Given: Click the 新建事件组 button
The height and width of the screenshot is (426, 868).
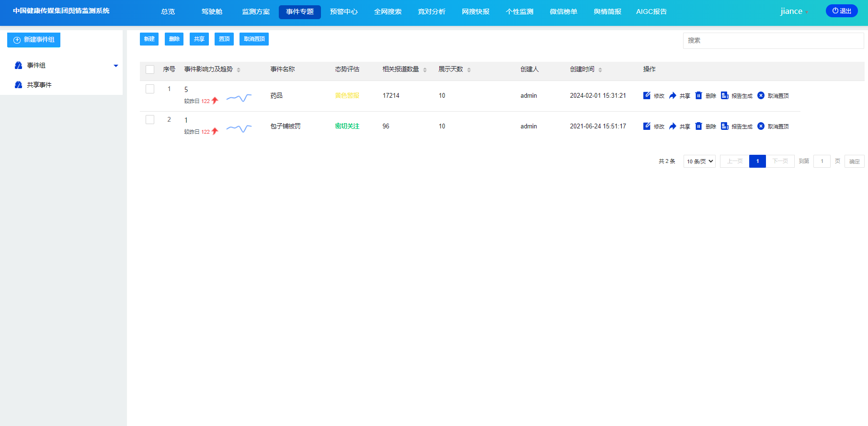Looking at the screenshot, I should click(34, 40).
